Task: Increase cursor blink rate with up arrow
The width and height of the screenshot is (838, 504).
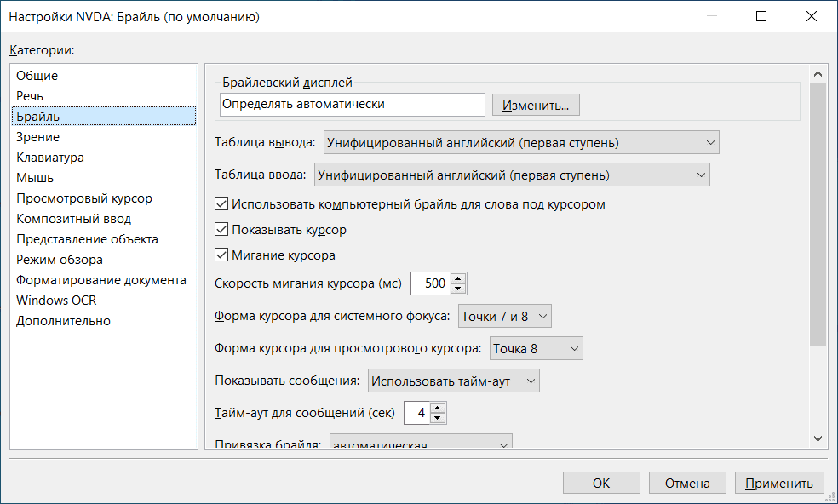Action: 459,278
